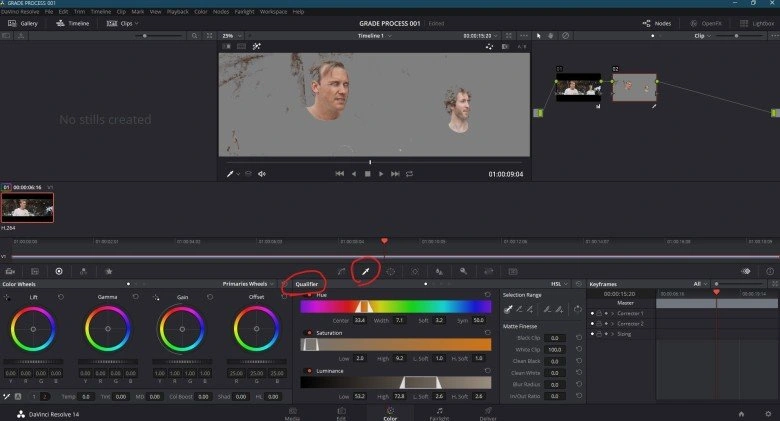The image size is (780, 421).
Task: Toggle the Luminance qualifier on or off
Action: [309, 371]
